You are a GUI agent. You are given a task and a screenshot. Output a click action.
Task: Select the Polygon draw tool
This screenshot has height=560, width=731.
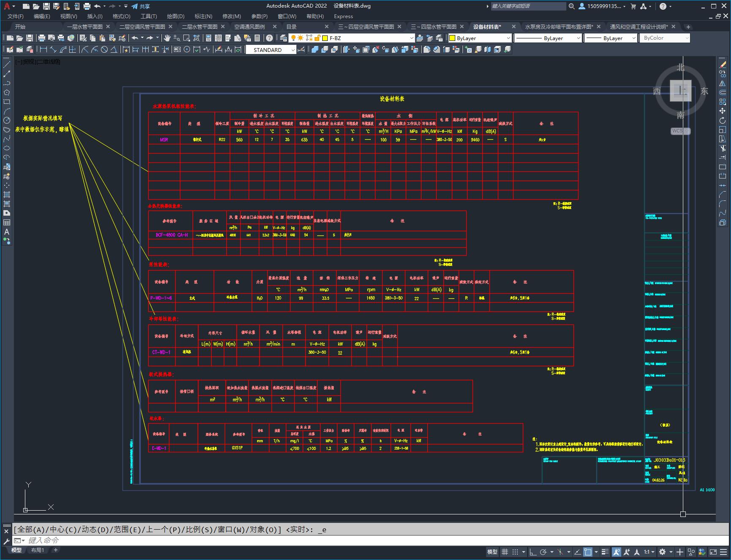coord(7,93)
